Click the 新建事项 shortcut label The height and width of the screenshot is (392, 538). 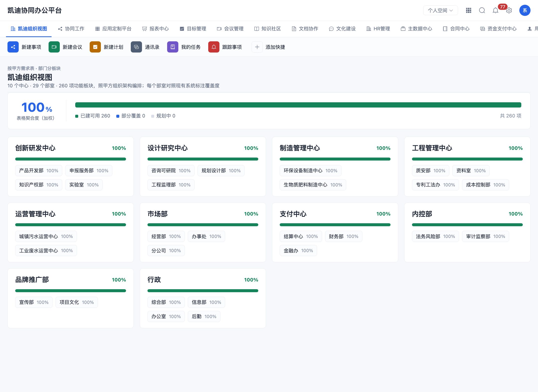(x=31, y=47)
